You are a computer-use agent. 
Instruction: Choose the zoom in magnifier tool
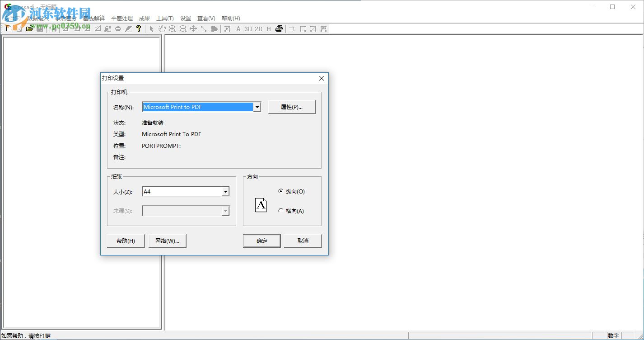coord(173,28)
